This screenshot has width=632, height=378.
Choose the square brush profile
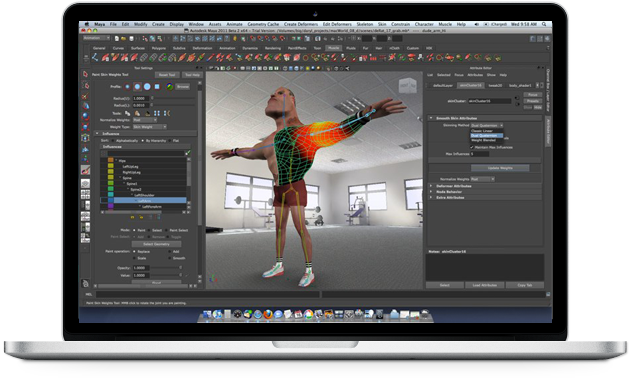[x=157, y=87]
